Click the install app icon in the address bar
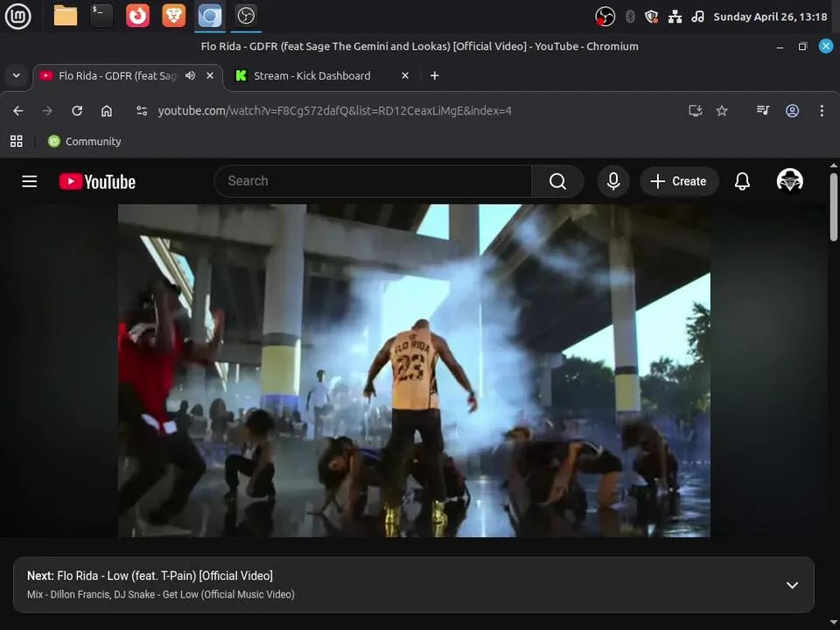840x630 pixels. click(x=696, y=111)
